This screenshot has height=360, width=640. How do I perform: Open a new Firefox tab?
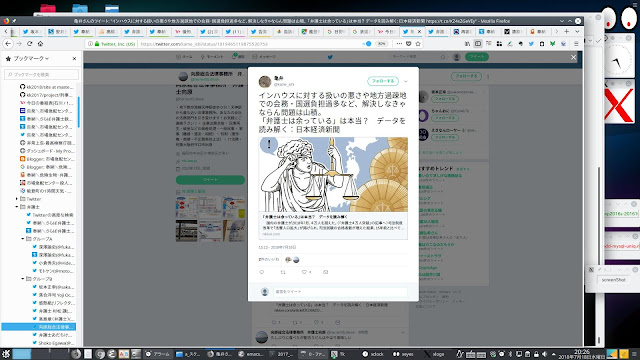pyautogui.click(x=567, y=31)
